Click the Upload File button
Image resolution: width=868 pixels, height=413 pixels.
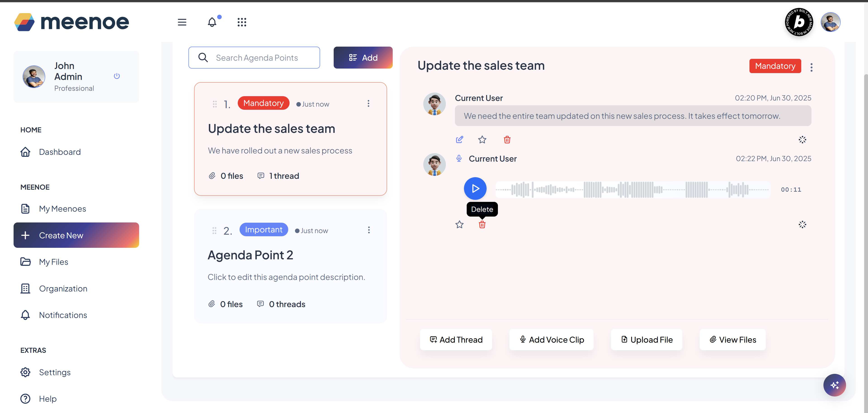[x=646, y=339]
